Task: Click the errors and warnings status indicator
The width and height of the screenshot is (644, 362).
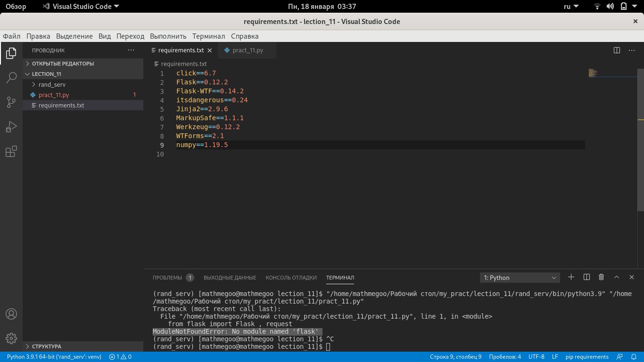Action: click(120, 357)
